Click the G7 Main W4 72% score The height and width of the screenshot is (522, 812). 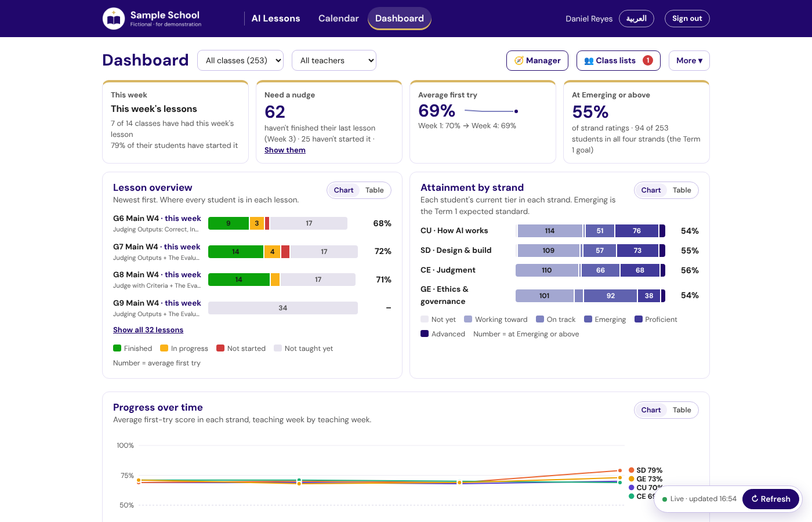click(383, 251)
